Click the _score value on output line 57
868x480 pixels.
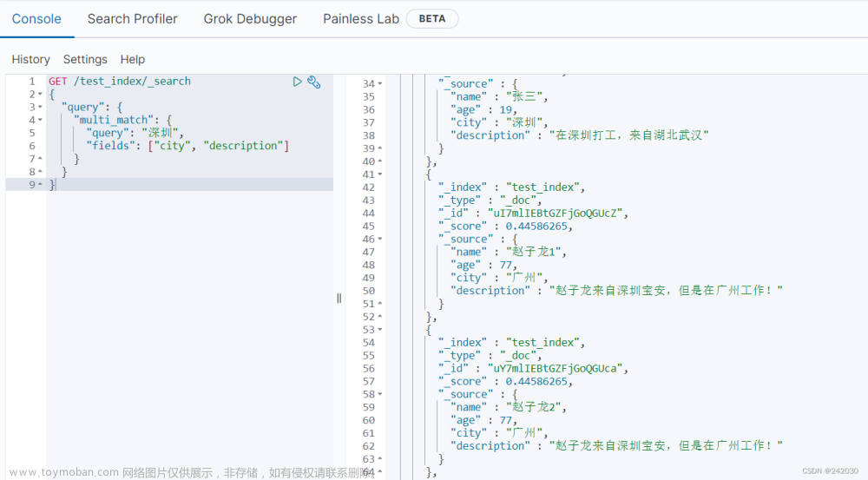tap(536, 381)
